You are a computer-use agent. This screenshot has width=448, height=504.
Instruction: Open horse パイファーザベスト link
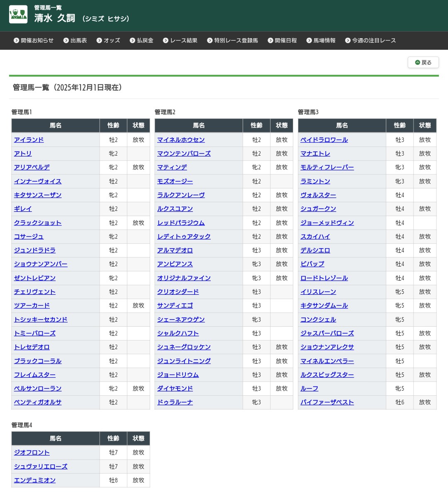[x=327, y=402]
